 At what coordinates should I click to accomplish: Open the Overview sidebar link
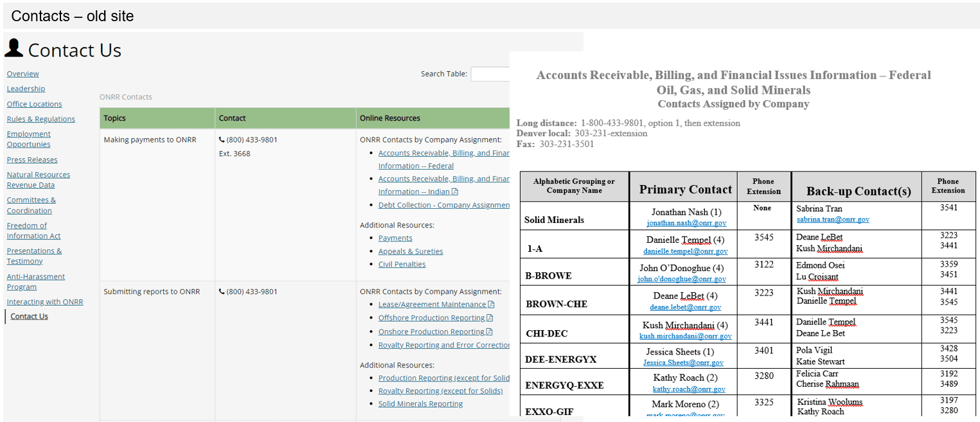click(22, 74)
